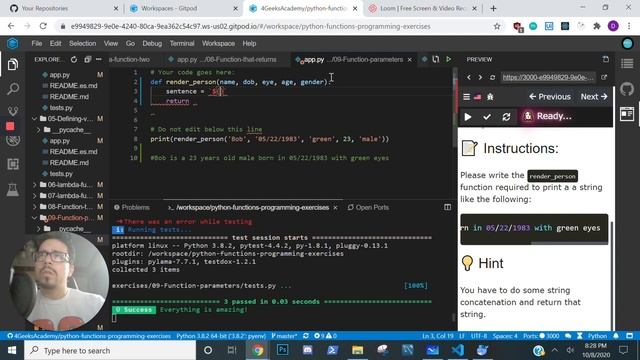Maximize the preview panel

click(606, 59)
